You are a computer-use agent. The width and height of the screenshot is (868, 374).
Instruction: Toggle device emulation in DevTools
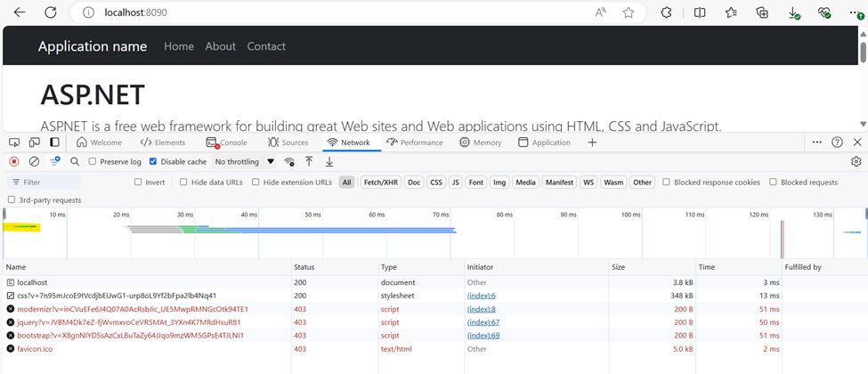pos(35,142)
